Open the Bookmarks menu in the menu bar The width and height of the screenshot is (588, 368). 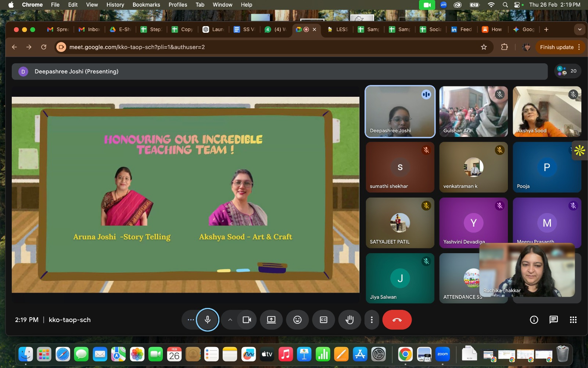146,5
